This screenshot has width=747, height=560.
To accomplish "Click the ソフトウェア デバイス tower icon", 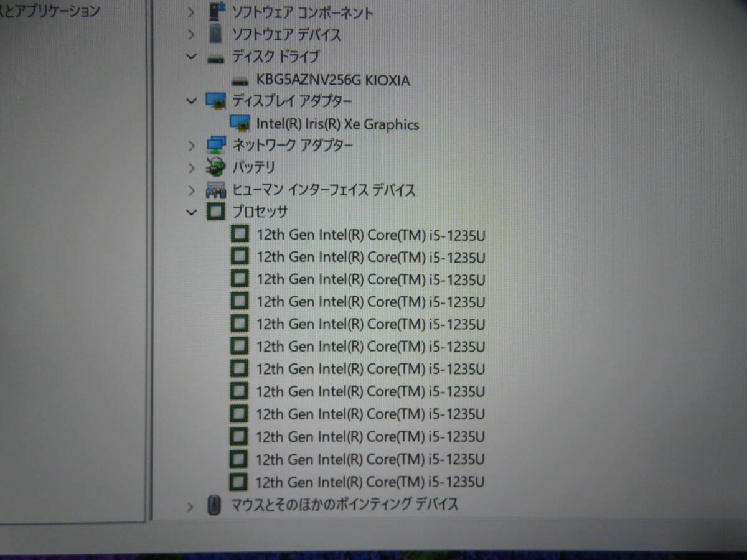I will coord(215,34).
